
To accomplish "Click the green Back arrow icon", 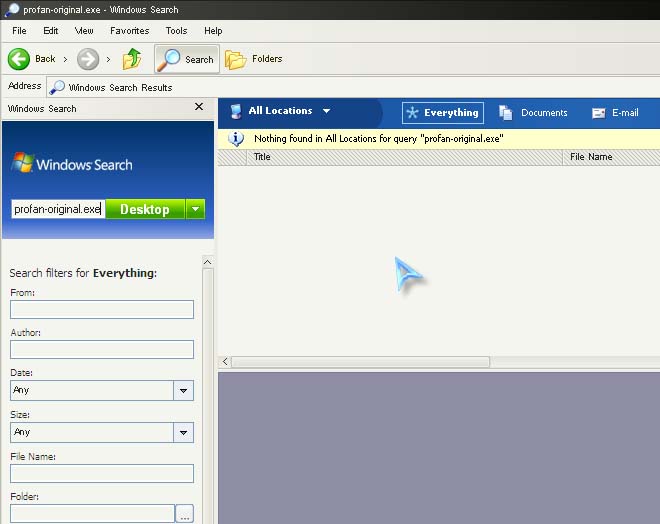I will click(x=19, y=59).
